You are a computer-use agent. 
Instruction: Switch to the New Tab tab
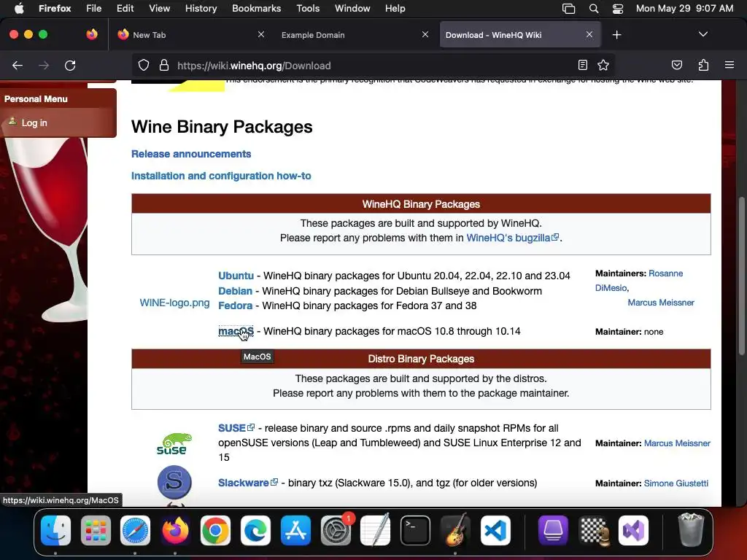click(x=190, y=35)
